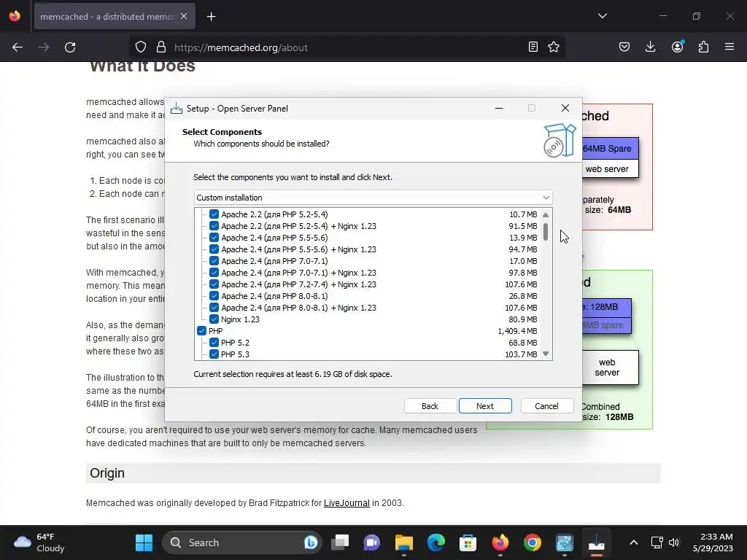
Task: Open tracking protection shield icon
Action: [x=141, y=47]
